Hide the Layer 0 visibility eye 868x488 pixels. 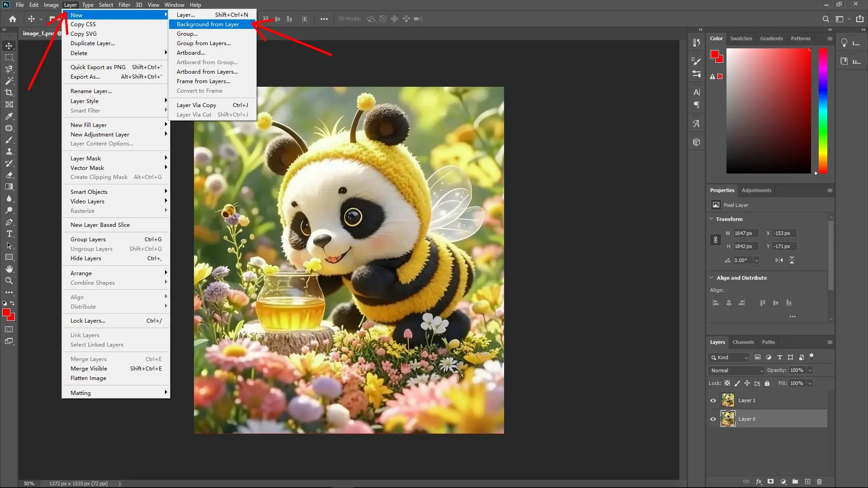tap(712, 419)
